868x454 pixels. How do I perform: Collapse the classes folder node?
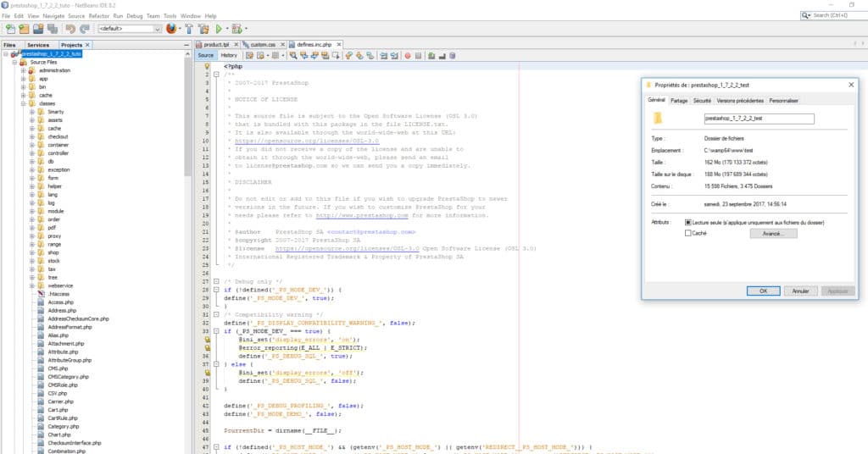point(24,103)
